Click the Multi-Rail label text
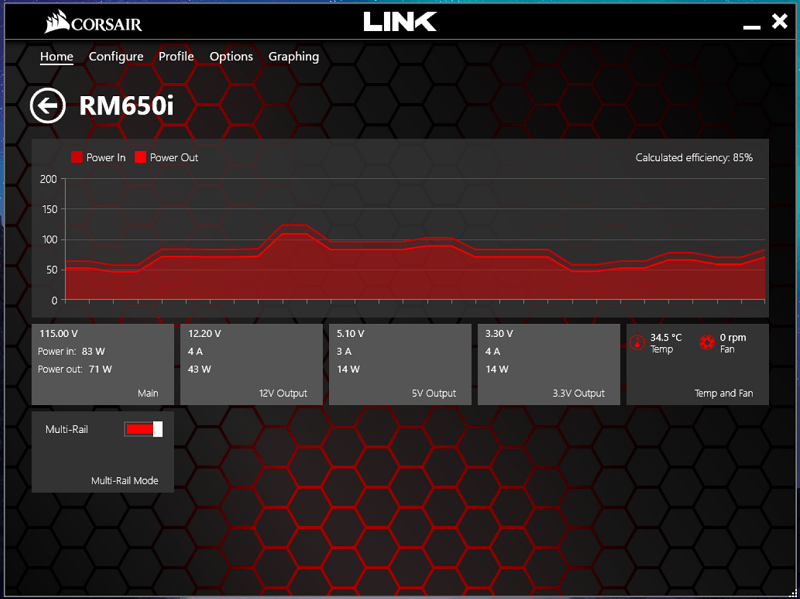This screenshot has width=800, height=599. coord(66,429)
